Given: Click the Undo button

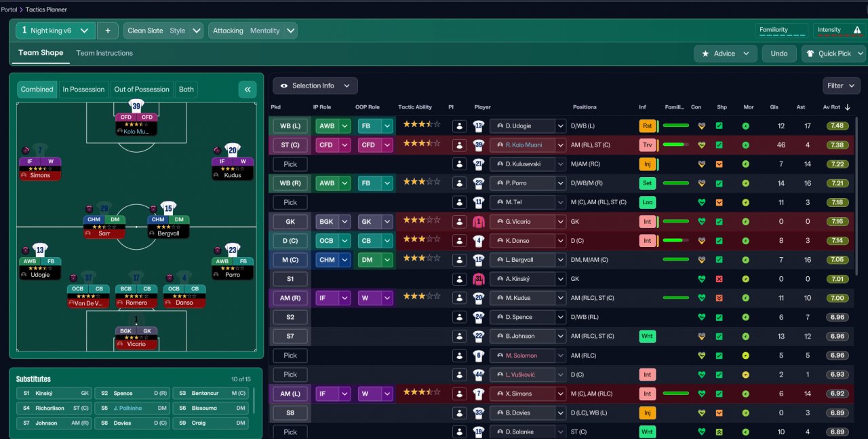Looking at the screenshot, I should 779,54.
